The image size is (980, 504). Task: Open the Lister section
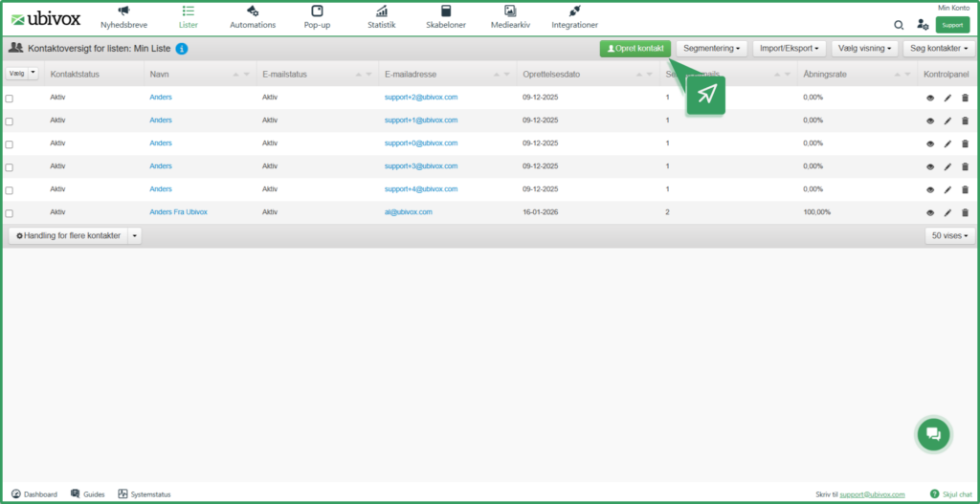[189, 17]
